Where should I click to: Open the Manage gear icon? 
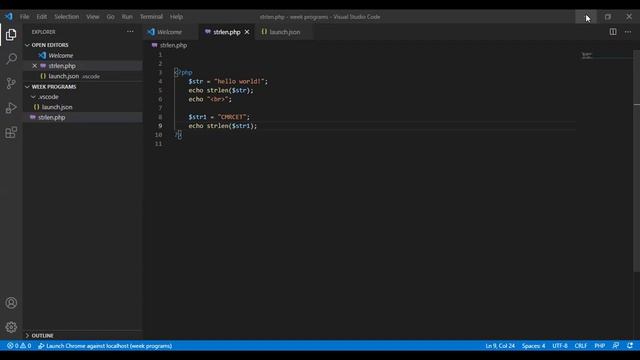click(11, 327)
